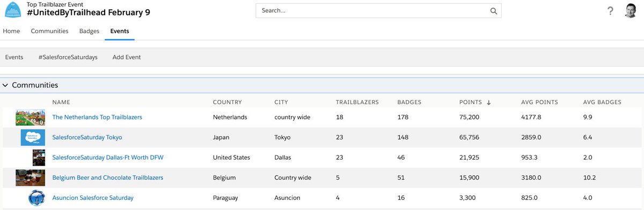Sort by the CITY column header
Image resolution: width=644 pixels, height=210 pixels.
tap(281, 102)
